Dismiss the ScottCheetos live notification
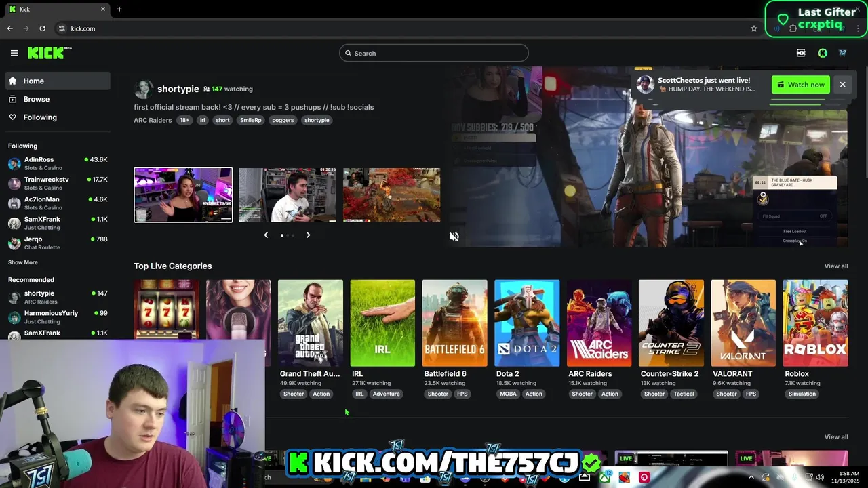The width and height of the screenshot is (868, 488). pyautogui.click(x=842, y=85)
